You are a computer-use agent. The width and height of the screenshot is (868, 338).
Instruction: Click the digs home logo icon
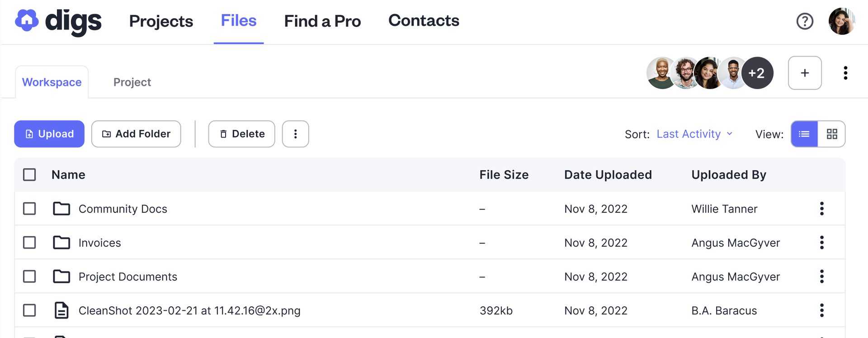tap(27, 21)
